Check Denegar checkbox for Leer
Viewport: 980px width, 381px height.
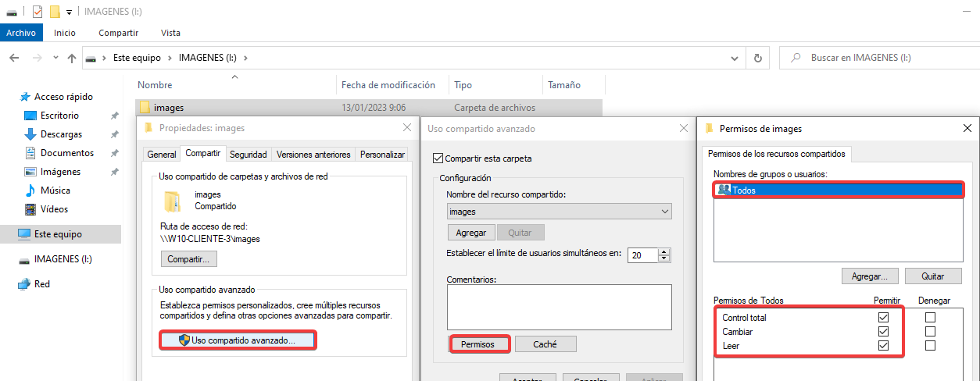click(x=930, y=346)
